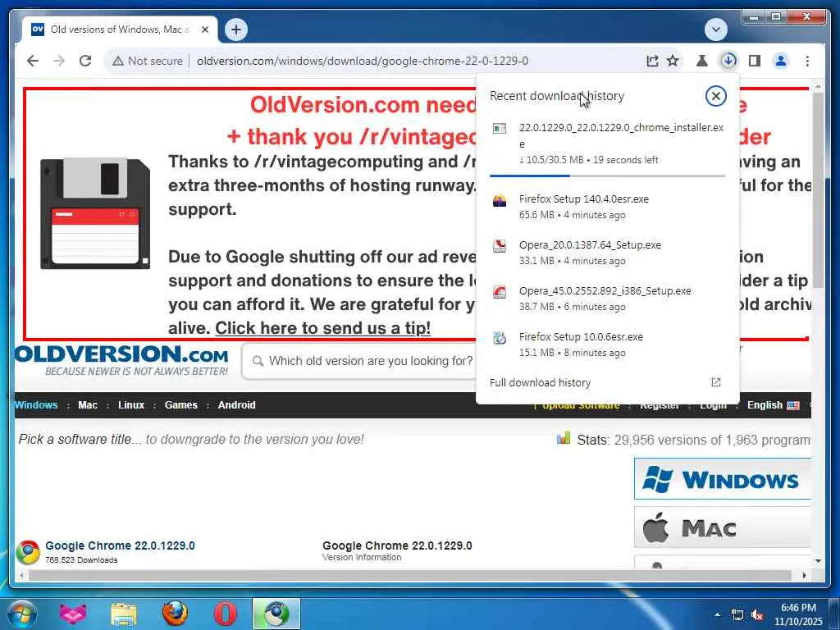Click the Firefox Setup 10.0.6esr.exe icon
This screenshot has height=630, width=840.
[x=500, y=338]
